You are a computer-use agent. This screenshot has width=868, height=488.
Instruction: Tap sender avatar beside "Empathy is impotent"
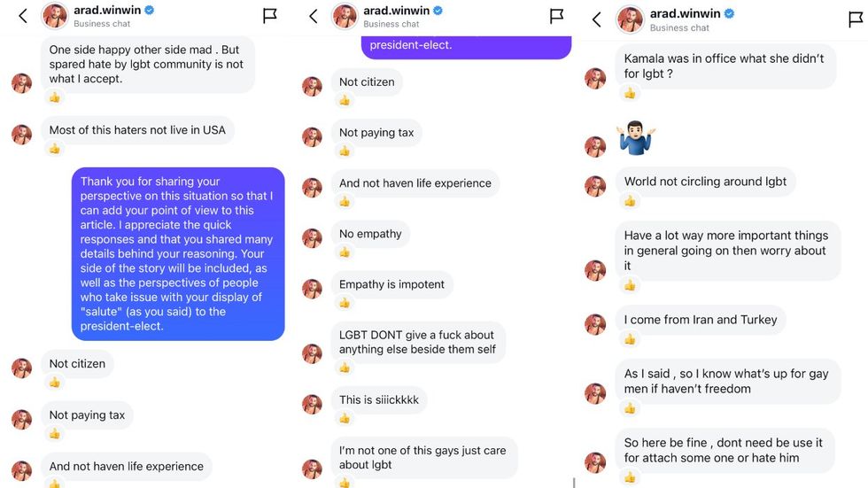(312, 289)
